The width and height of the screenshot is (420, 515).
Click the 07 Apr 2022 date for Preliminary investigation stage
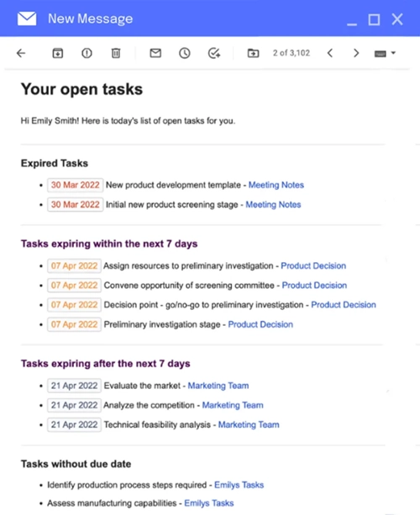coord(74,324)
